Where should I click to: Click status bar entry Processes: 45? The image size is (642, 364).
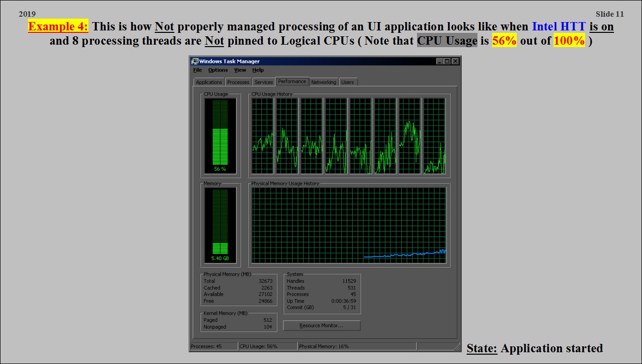coord(214,346)
